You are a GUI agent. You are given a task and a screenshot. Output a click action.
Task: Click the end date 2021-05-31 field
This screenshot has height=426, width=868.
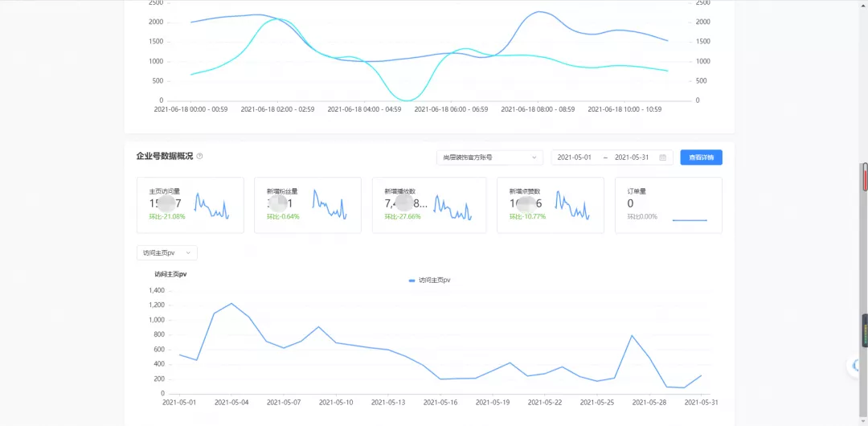(631, 158)
